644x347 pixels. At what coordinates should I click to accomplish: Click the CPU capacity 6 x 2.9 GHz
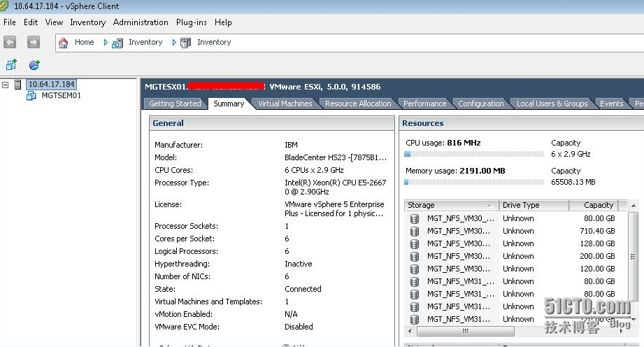571,154
